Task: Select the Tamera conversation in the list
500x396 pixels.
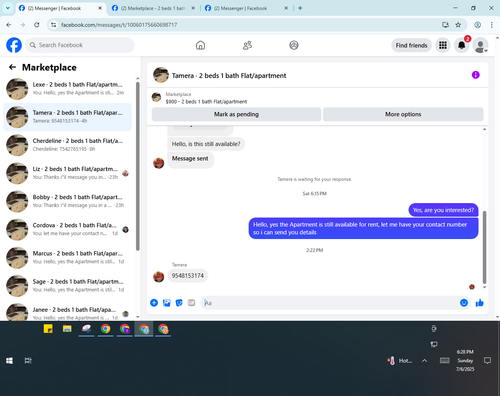Action: 67,117
